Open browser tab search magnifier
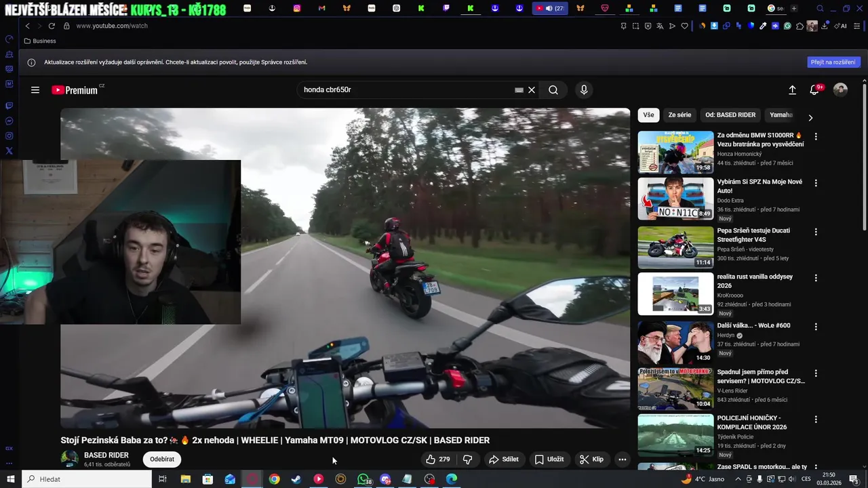868x488 pixels. [820, 8]
